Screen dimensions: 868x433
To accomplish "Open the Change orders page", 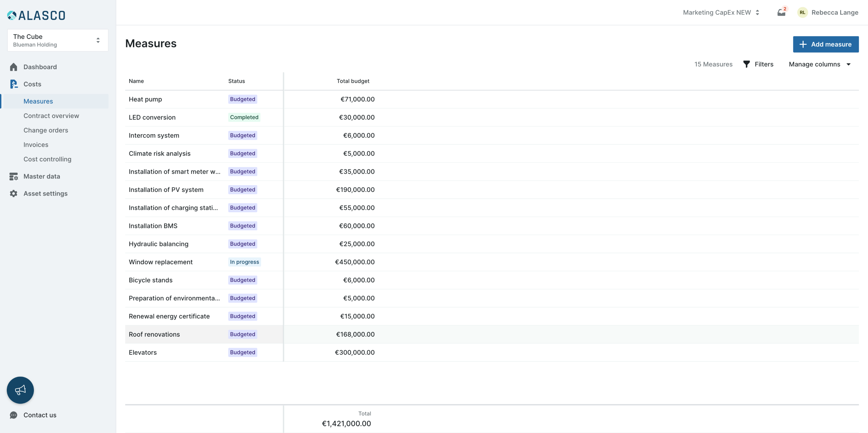I will click(46, 130).
